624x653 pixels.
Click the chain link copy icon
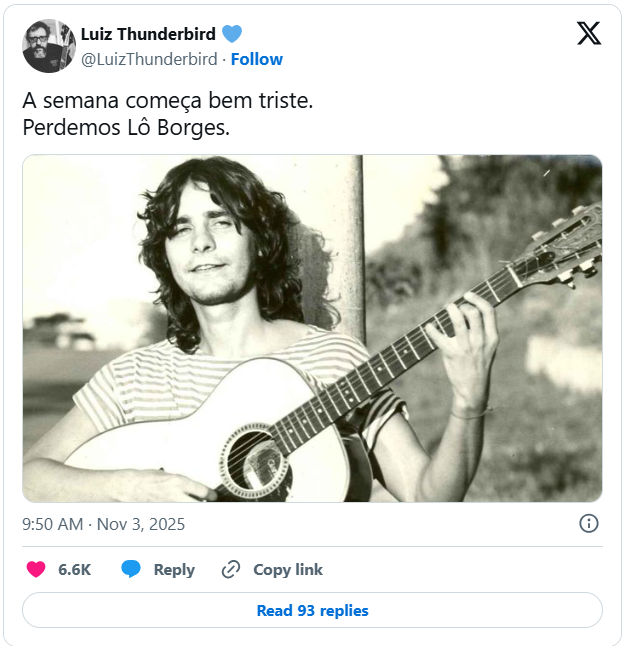[x=231, y=569]
